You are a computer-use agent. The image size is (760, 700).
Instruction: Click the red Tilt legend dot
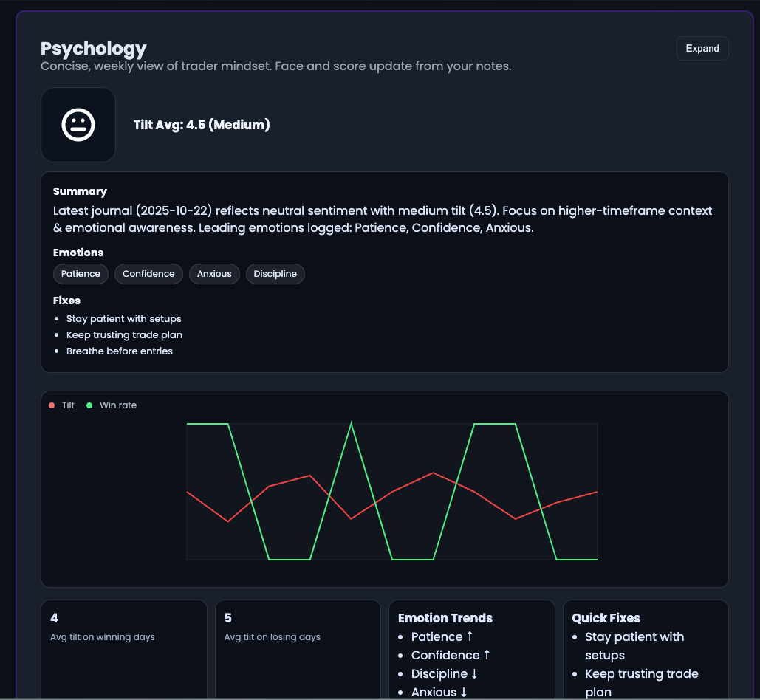(x=50, y=405)
